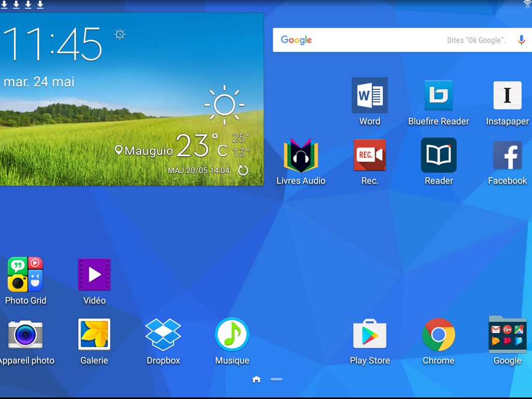Launch Bluefire Reader app

pos(438,96)
